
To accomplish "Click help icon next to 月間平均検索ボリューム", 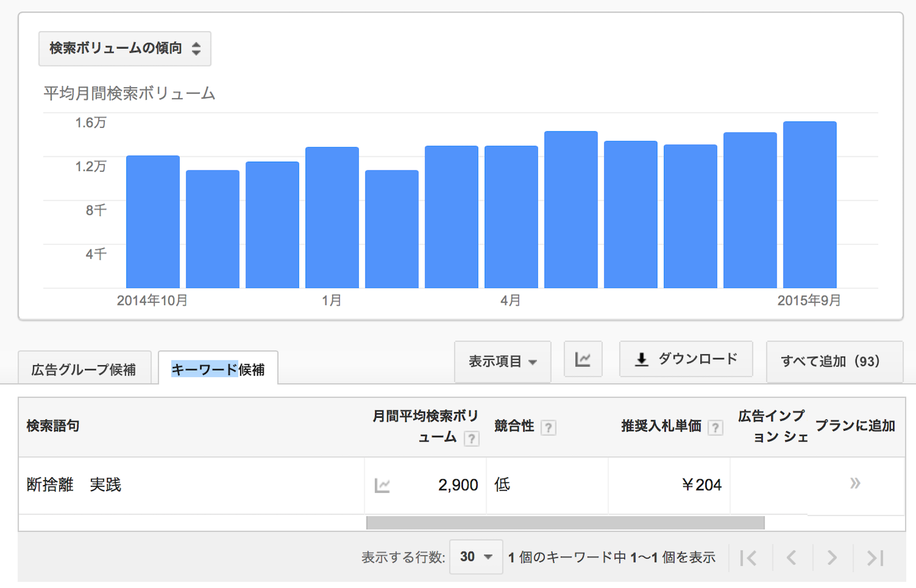I will pyautogui.click(x=472, y=438).
